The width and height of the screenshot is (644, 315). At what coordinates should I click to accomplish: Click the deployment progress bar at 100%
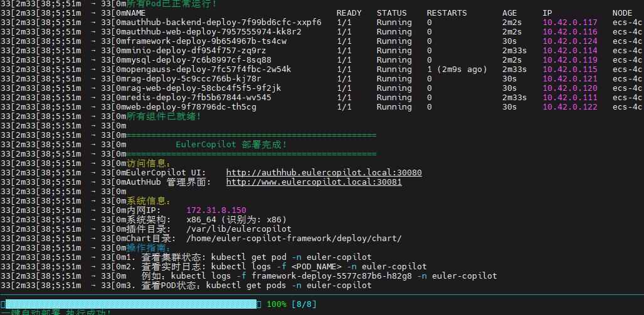(131, 304)
